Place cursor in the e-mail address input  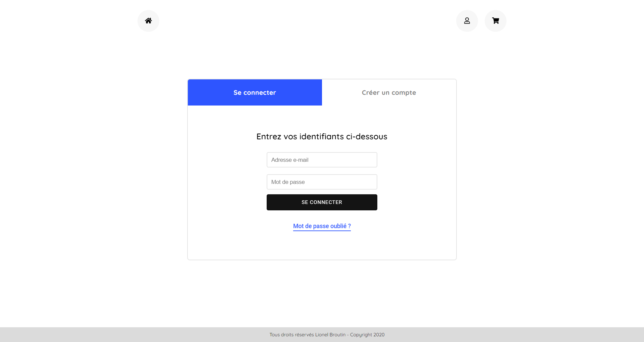point(322,160)
